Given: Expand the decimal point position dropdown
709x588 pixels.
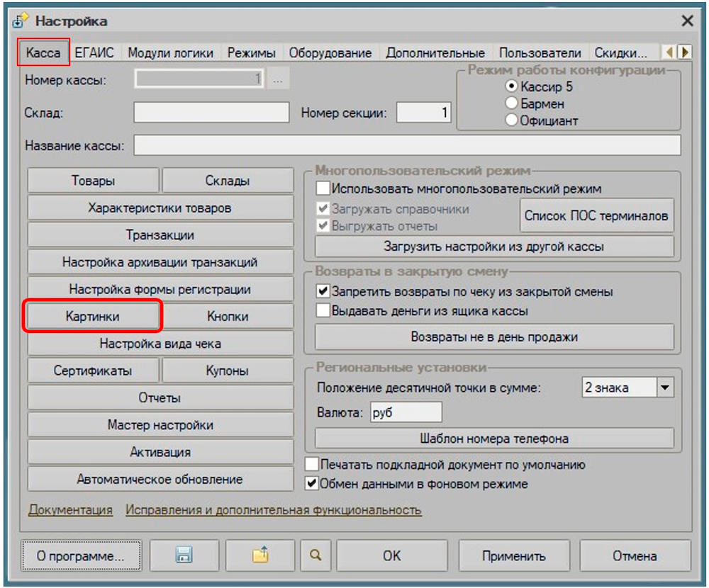Looking at the screenshot, I should pos(664,388).
